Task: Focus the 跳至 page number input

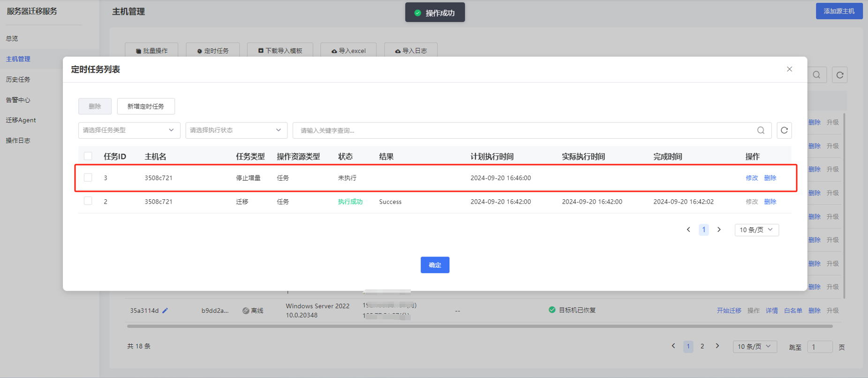Action: point(820,347)
